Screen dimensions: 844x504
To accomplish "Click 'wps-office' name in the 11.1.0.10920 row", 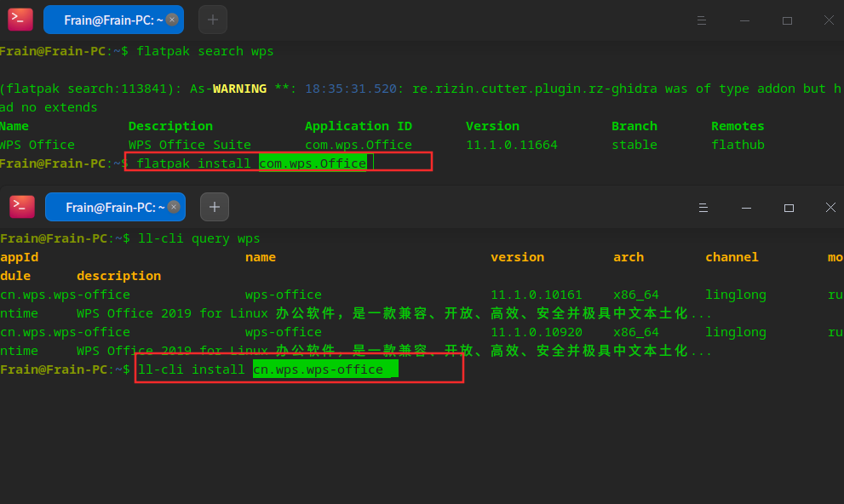I will (x=283, y=332).
